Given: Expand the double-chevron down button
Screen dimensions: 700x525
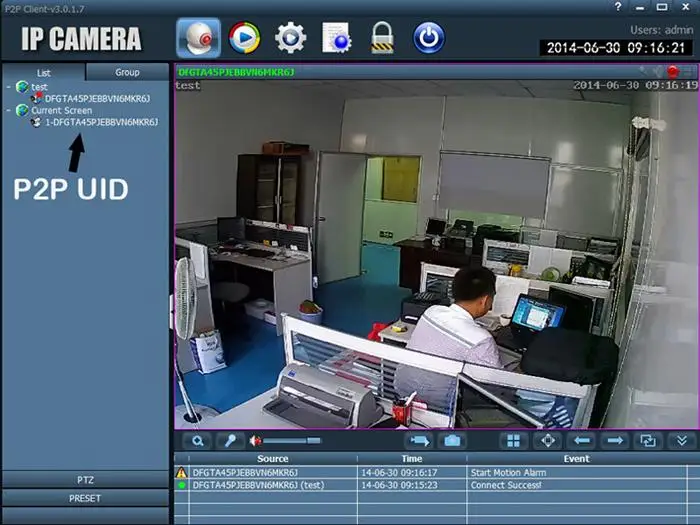Looking at the screenshot, I should click(x=682, y=440).
